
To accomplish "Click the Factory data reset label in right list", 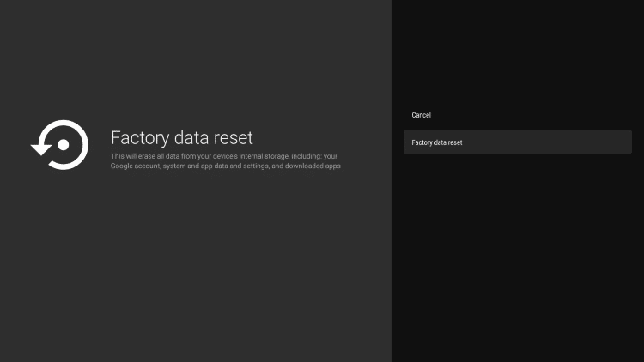I will [x=437, y=142].
